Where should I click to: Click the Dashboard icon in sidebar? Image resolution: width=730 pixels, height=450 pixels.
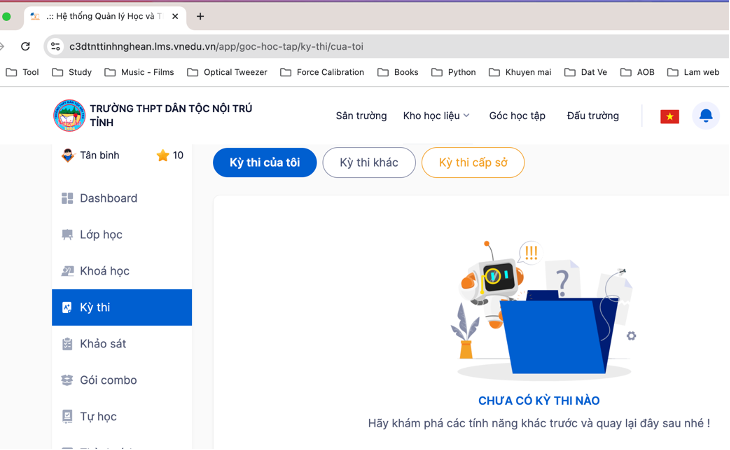coord(68,198)
